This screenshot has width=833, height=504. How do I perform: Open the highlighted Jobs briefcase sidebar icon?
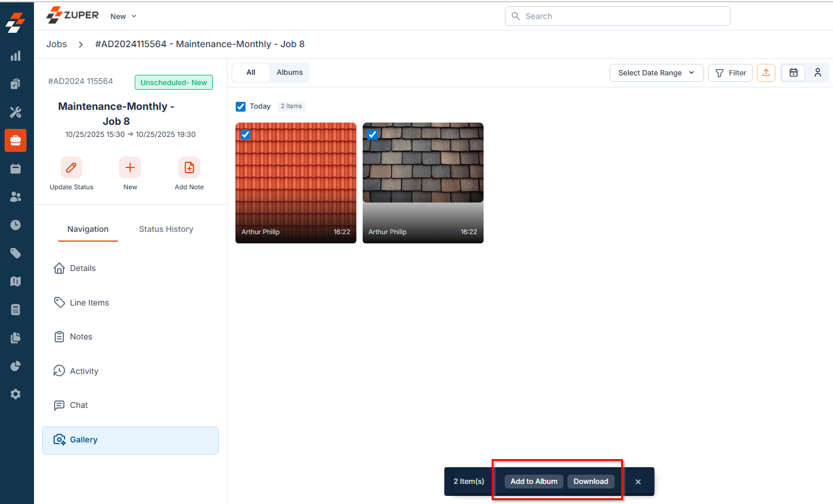coord(16,140)
